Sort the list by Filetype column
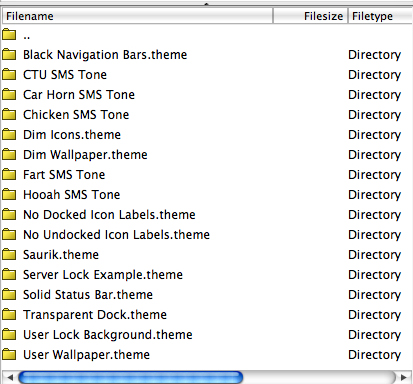Viewport: 413px width, 384px height. (380, 16)
